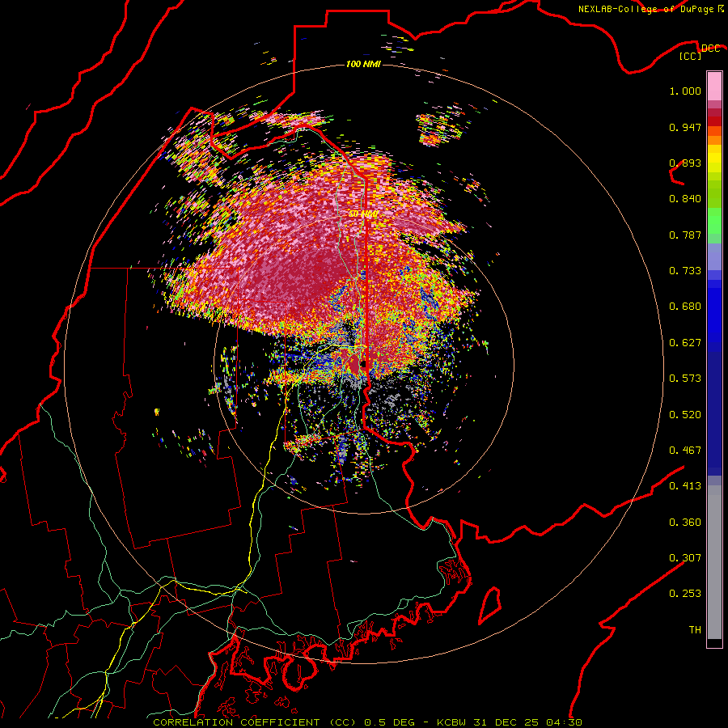Click the 0.627 legend value
This screenshot has width=728, height=728.
click(x=685, y=343)
